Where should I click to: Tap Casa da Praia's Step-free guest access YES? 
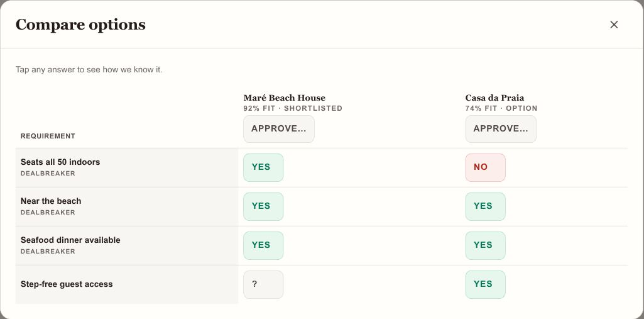(486, 284)
